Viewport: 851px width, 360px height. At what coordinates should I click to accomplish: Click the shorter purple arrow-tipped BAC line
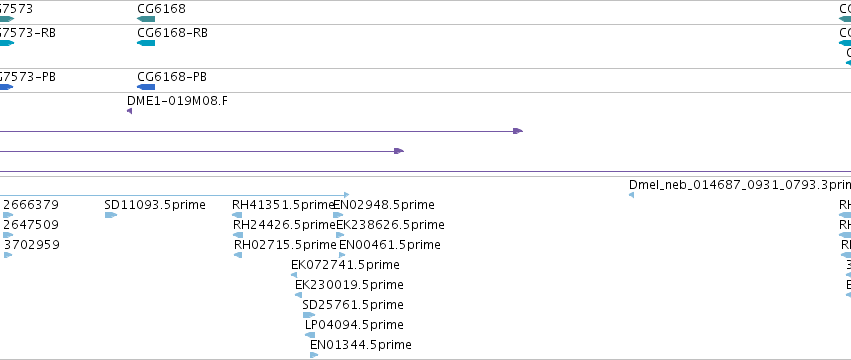coord(202,151)
